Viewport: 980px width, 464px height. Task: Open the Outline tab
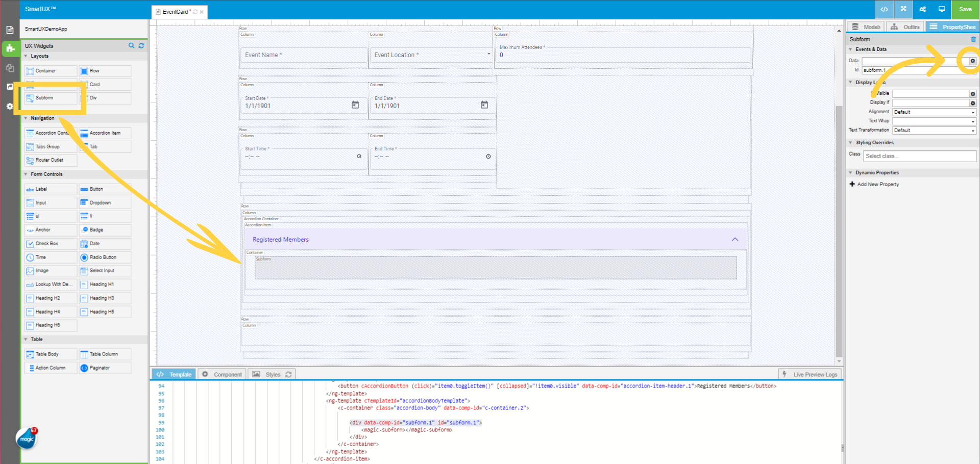click(x=905, y=26)
